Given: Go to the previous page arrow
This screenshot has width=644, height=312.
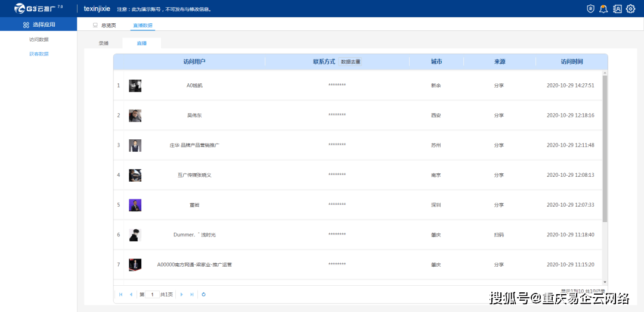Looking at the screenshot, I should [x=131, y=294].
